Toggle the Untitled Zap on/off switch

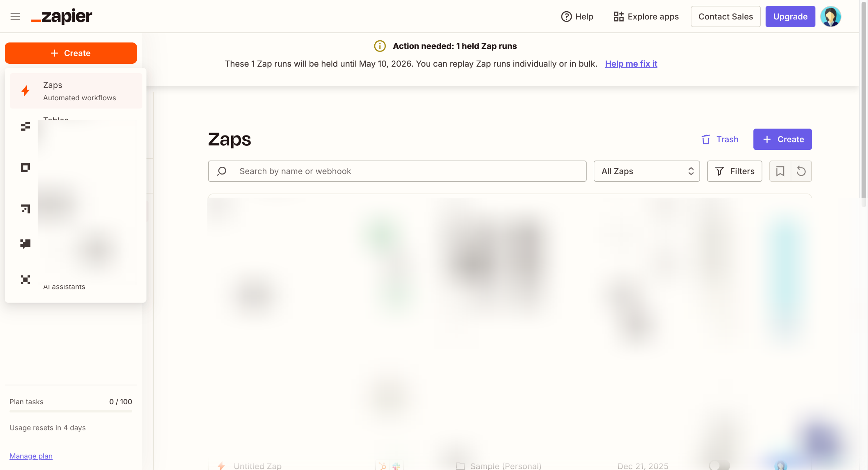point(719,465)
